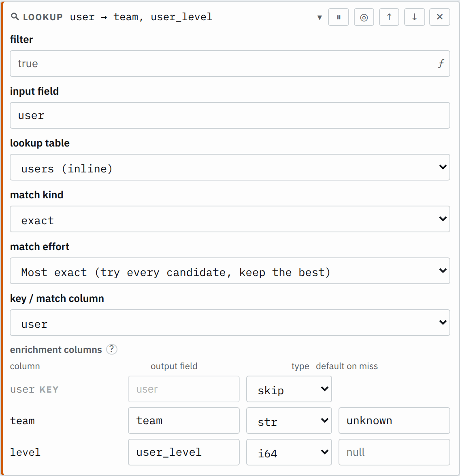
Task: Click the default on miss field showing null
Action: coord(394,453)
